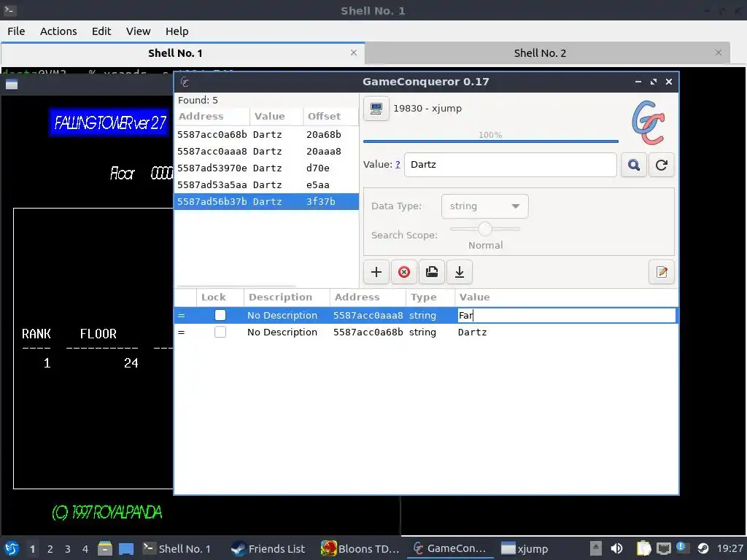747x560 pixels.
Task: Open the Edit menu
Action: (x=101, y=31)
